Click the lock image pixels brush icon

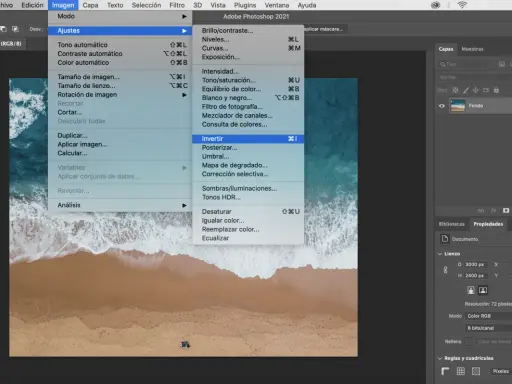coord(466,90)
